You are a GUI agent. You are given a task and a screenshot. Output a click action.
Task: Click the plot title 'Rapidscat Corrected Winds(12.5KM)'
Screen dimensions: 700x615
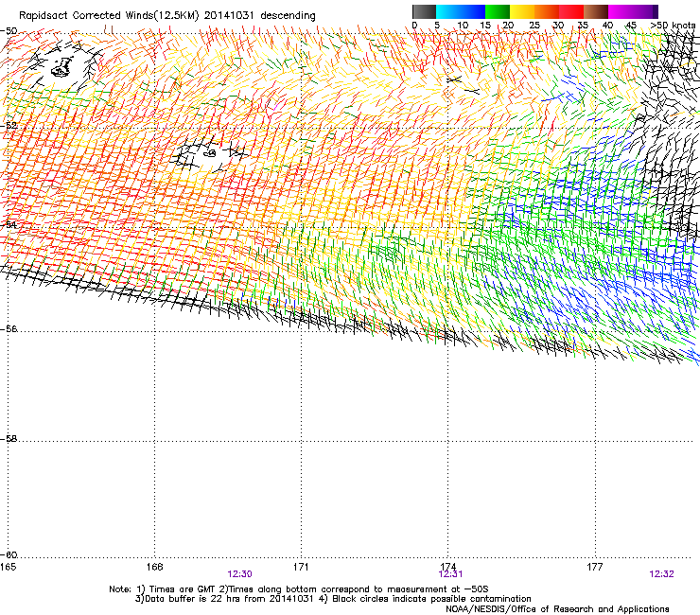point(109,16)
